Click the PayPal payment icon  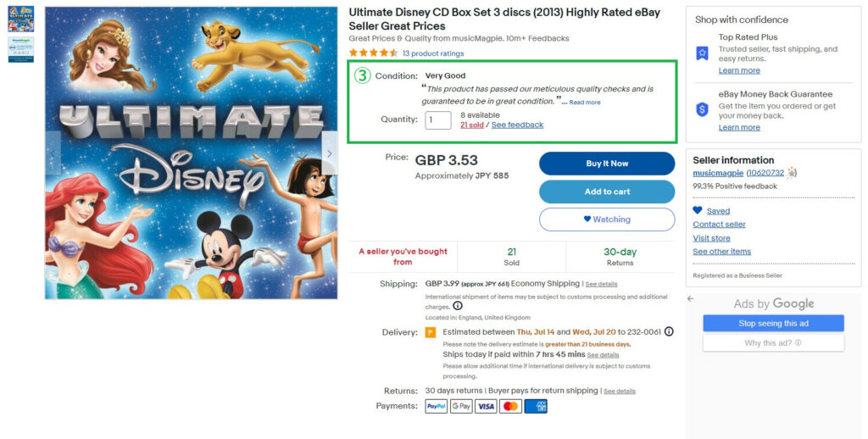(437, 406)
